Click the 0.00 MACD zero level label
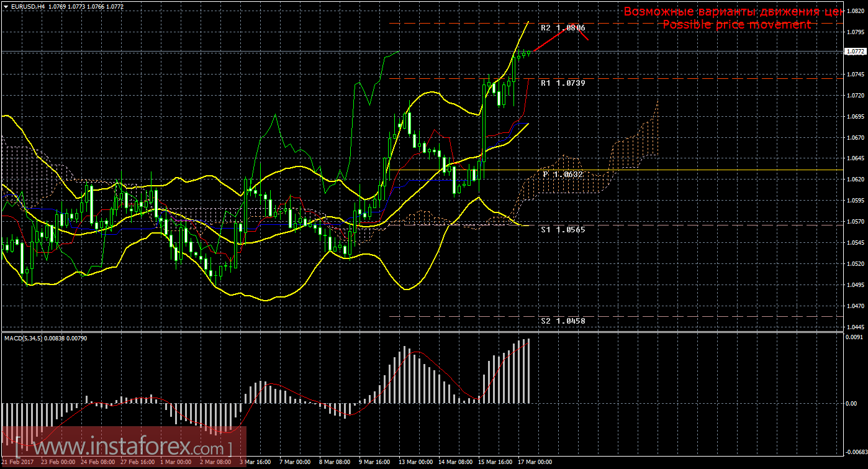868x469 pixels. 852,403
